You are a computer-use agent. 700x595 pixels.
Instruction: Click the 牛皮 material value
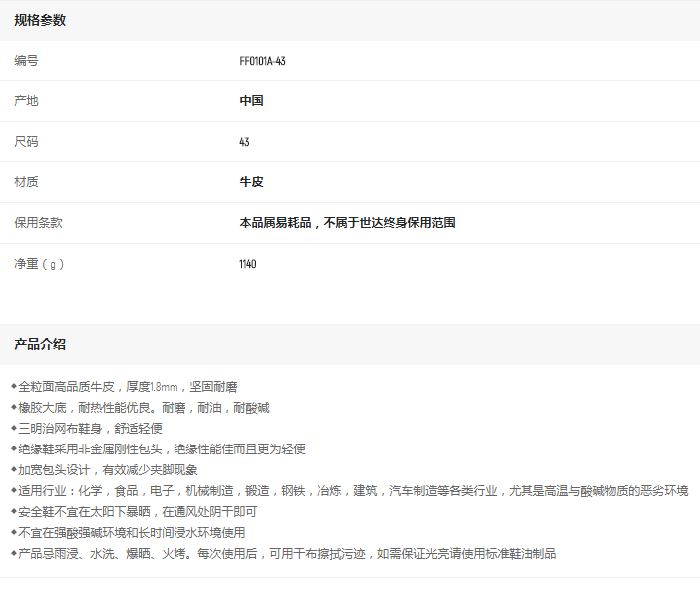pyautogui.click(x=251, y=182)
